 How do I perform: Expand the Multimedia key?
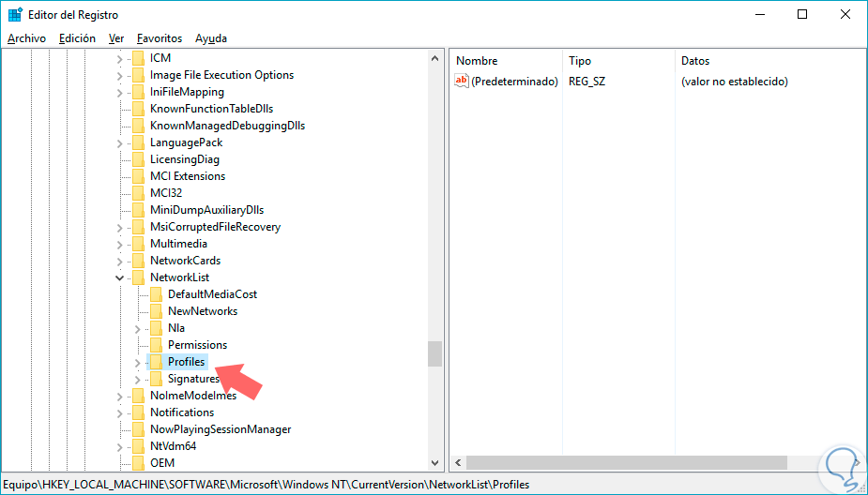coord(119,245)
